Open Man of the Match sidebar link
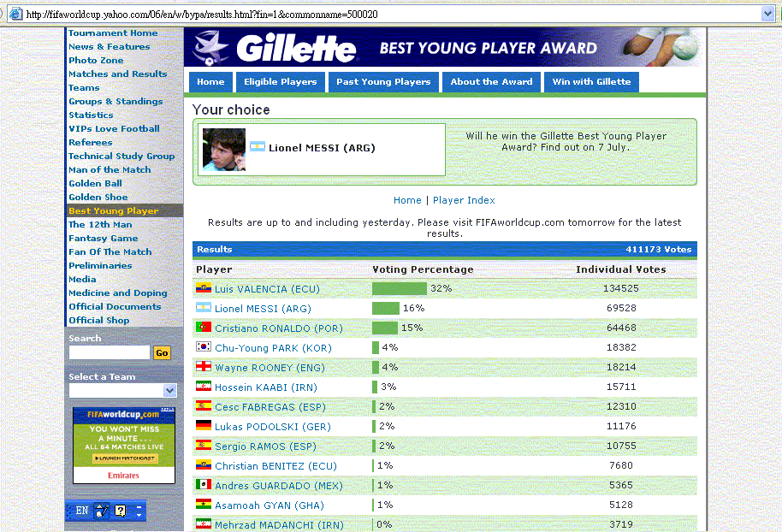The width and height of the screenshot is (782, 532). [x=110, y=170]
